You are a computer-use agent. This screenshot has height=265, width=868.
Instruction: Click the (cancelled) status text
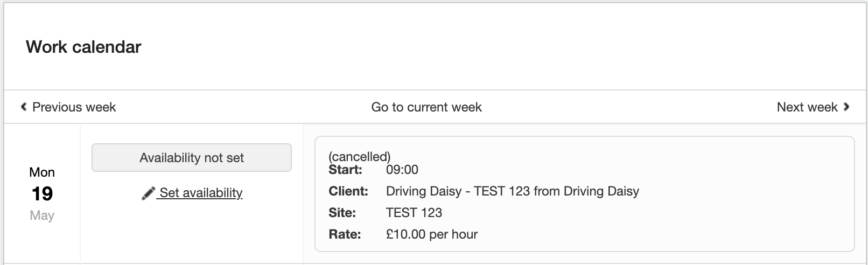point(359,157)
